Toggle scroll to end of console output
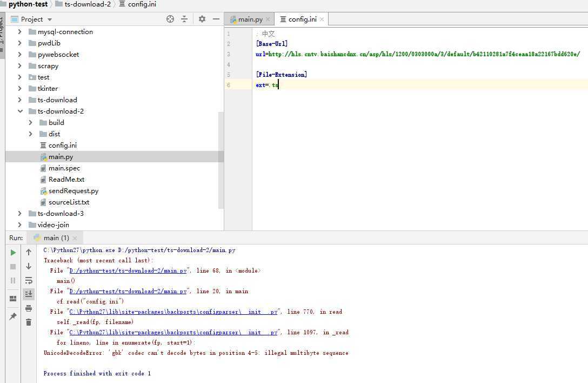The height and width of the screenshot is (383, 588). (29, 294)
